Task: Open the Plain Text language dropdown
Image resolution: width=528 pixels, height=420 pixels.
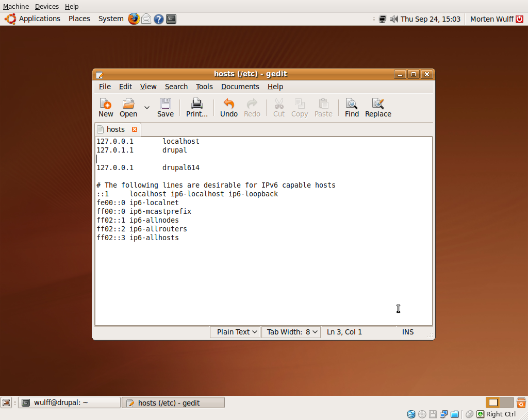Action: [x=235, y=332]
